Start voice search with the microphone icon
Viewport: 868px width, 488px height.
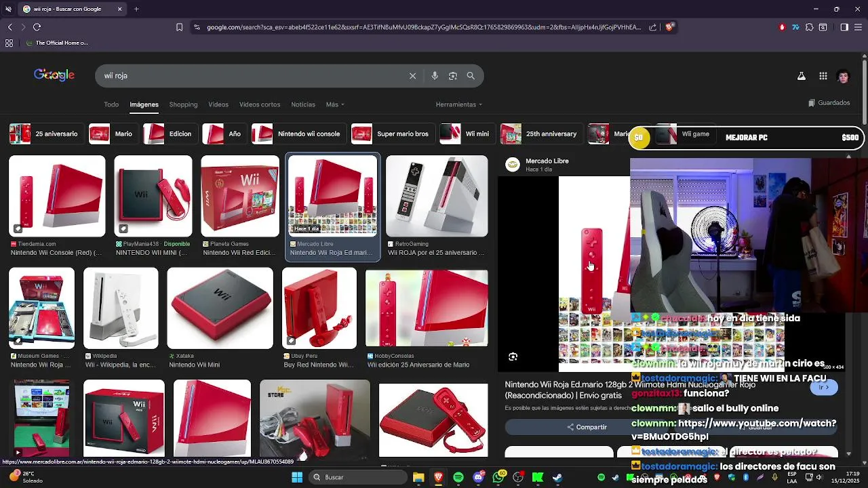click(x=435, y=76)
